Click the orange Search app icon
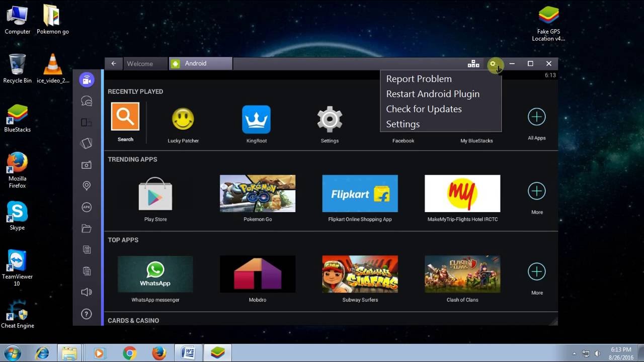The image size is (644, 362). tap(125, 117)
